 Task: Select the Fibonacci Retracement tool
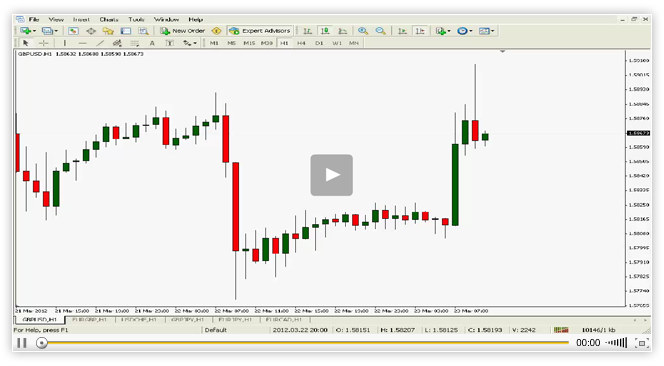(135, 43)
